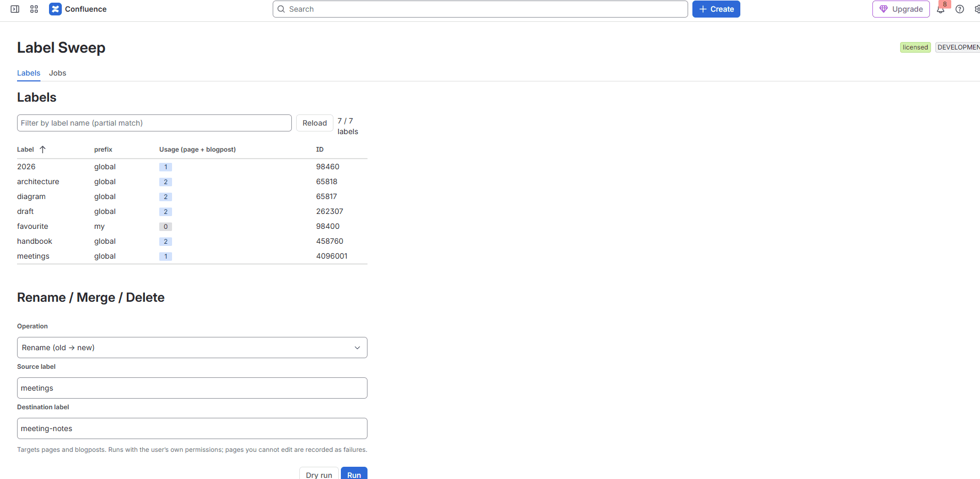Select the 2026 label row
The width and height of the screenshot is (980, 479).
point(192,167)
